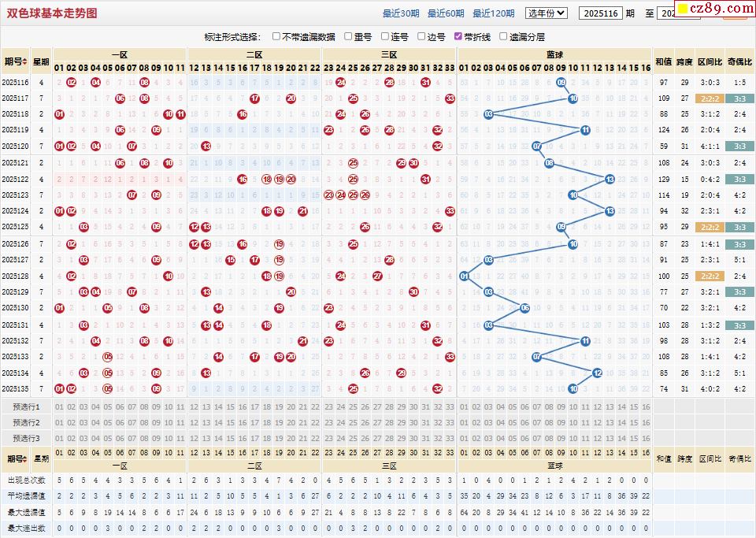Viewport: 756px width, 538px height.
Task: Select the highlighted 3:3 cell in row 2025120
Action: tap(739, 146)
